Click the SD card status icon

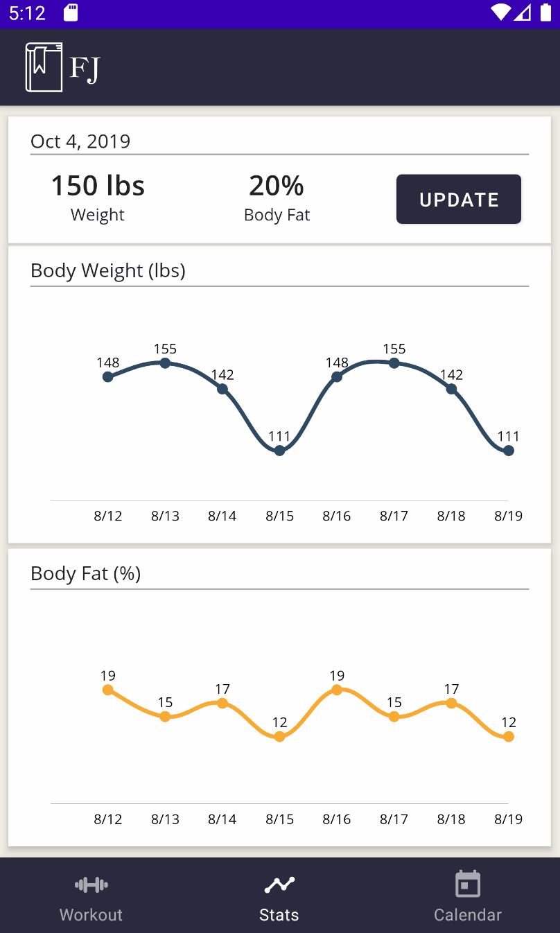[x=70, y=12]
